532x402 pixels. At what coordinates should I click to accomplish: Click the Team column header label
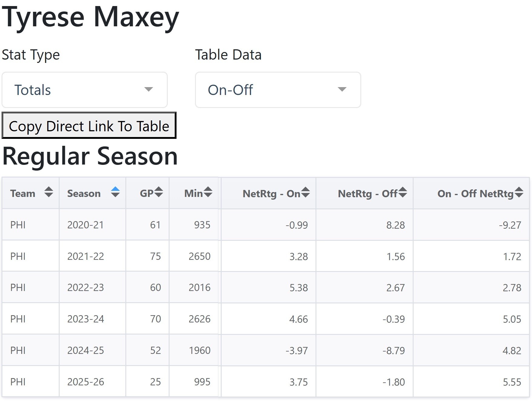click(23, 194)
